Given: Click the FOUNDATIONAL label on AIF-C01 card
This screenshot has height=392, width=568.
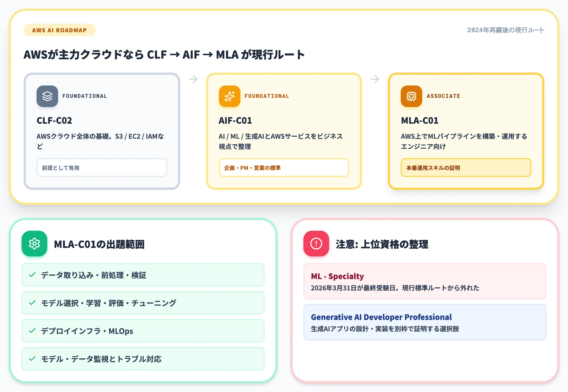Looking at the screenshot, I should click(267, 96).
